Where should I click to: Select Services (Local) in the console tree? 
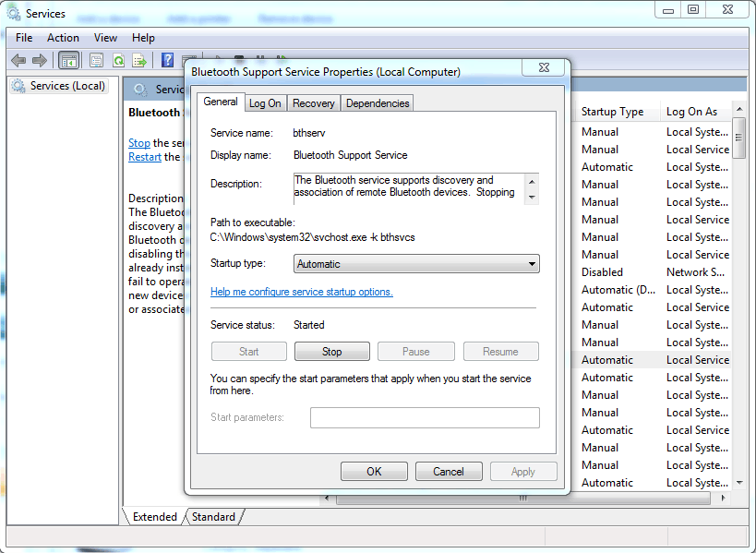pyautogui.click(x=58, y=86)
